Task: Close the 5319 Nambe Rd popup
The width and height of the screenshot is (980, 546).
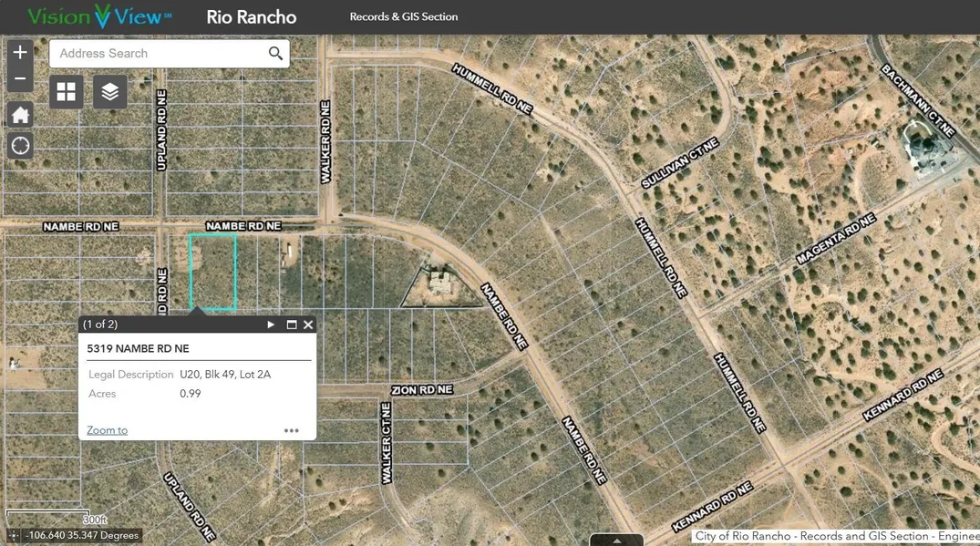Action: pyautogui.click(x=308, y=325)
